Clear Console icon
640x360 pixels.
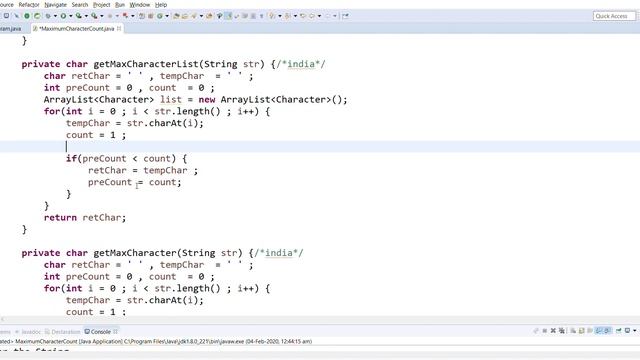click(573, 331)
